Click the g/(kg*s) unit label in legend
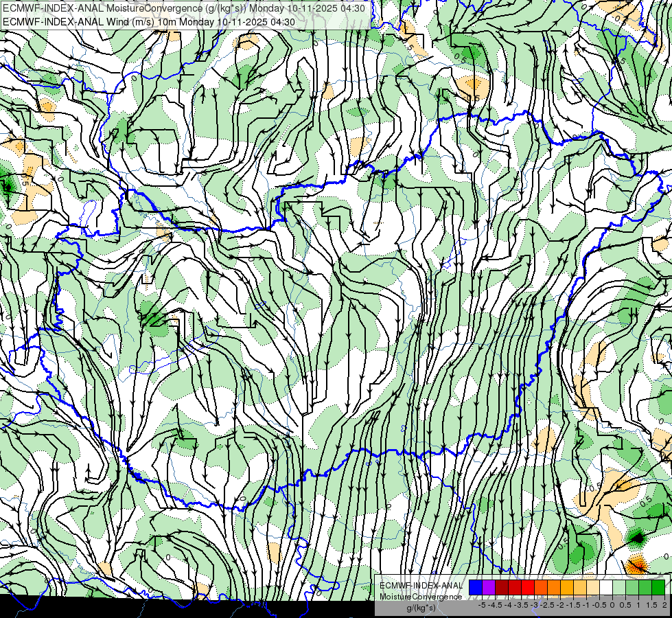Screen dimensions: 672x618 pos(421,608)
